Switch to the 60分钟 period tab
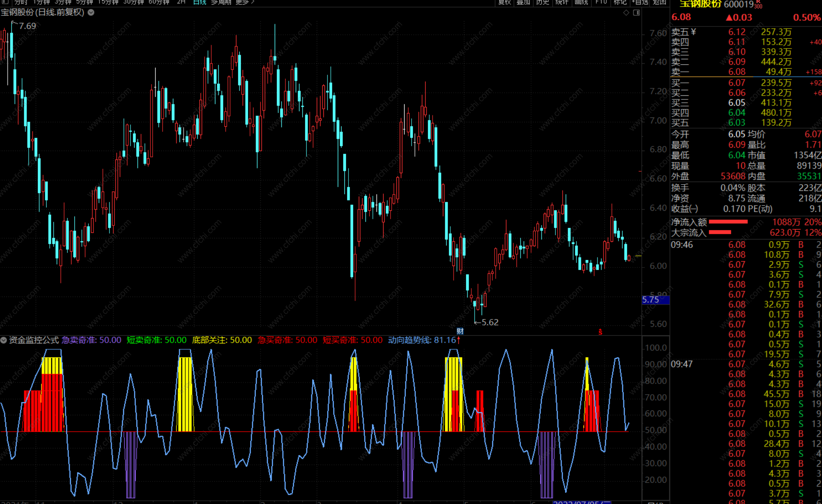Image resolution: width=822 pixels, height=504 pixels. click(159, 2)
